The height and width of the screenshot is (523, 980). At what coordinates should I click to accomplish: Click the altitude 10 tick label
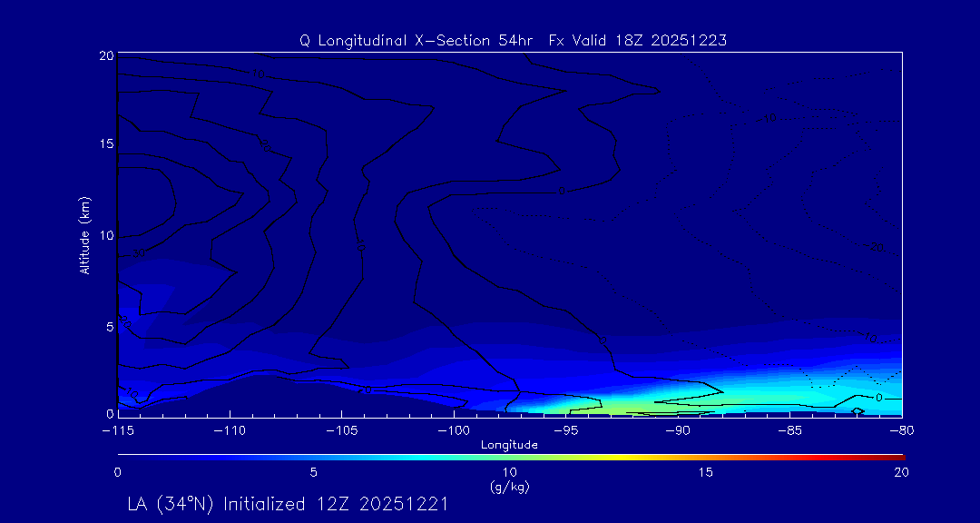[x=104, y=235]
